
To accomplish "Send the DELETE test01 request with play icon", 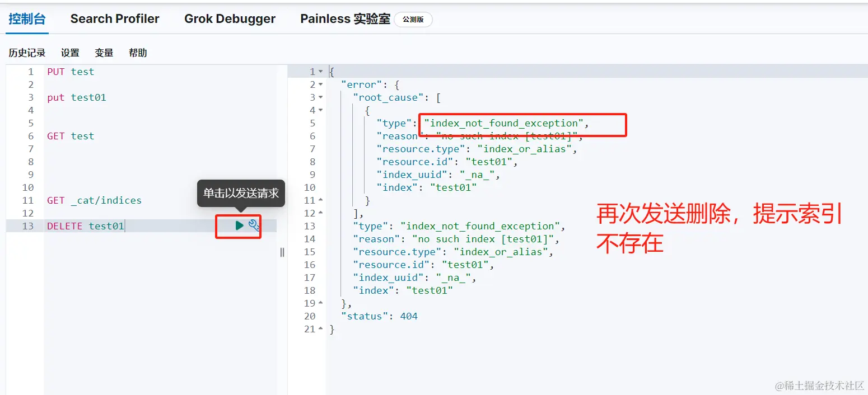I will tap(239, 225).
